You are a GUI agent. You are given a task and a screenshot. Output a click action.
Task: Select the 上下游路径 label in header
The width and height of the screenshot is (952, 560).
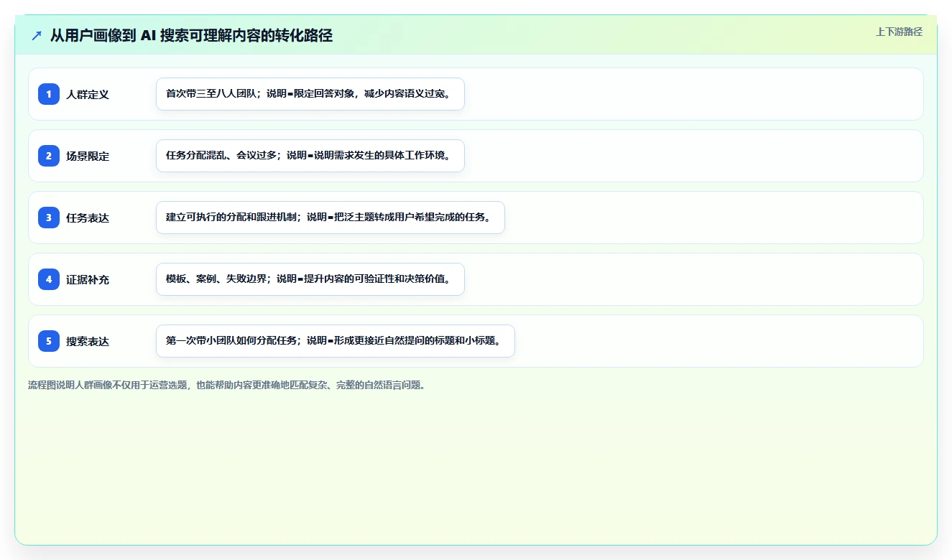click(x=899, y=32)
